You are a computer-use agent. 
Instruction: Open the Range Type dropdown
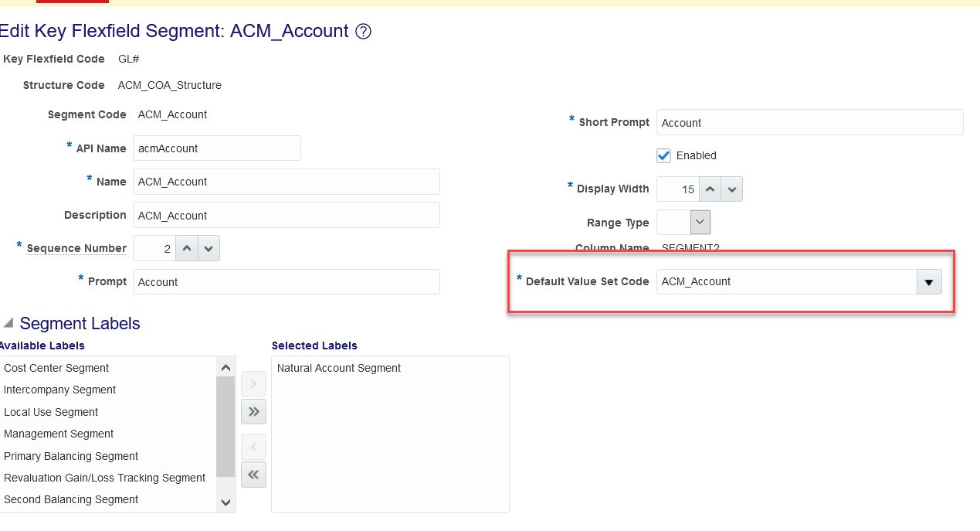pos(700,222)
